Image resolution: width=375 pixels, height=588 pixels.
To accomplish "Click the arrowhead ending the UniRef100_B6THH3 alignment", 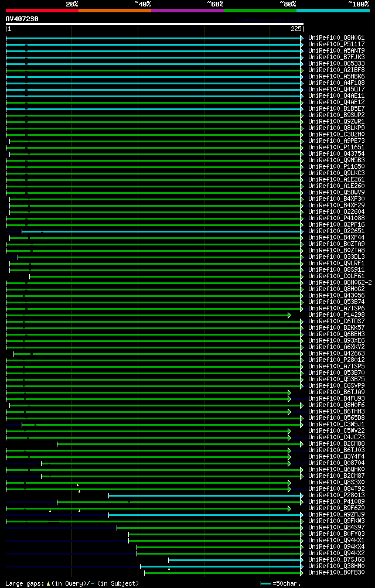I will pyautogui.click(x=289, y=412).
